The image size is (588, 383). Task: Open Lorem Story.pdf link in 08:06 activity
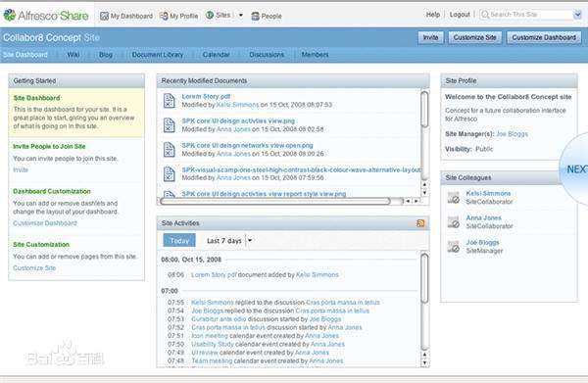(x=214, y=274)
